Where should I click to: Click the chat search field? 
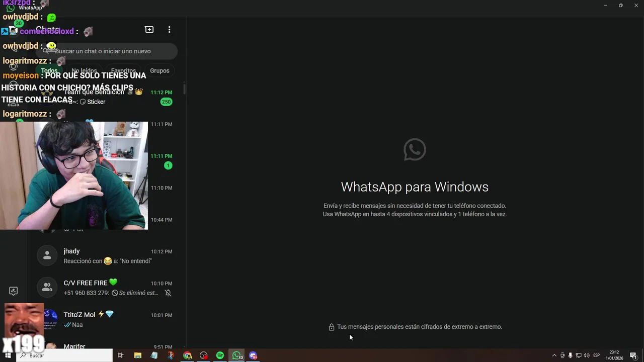[107, 51]
